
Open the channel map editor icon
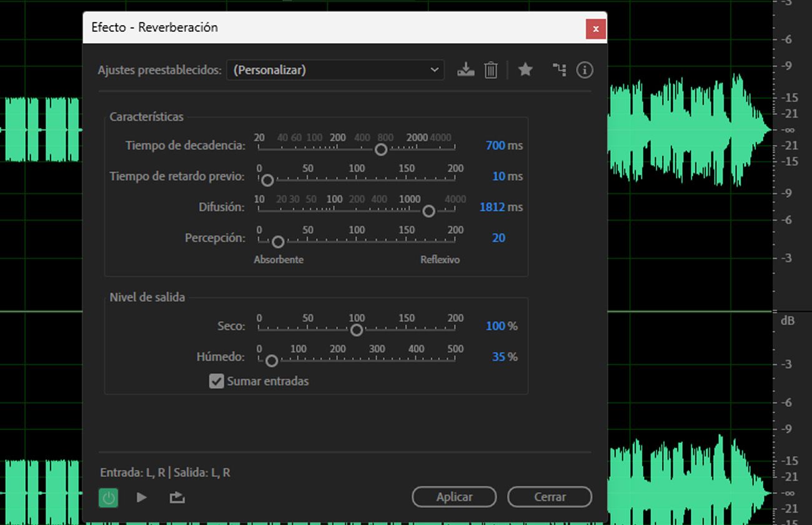[559, 70]
